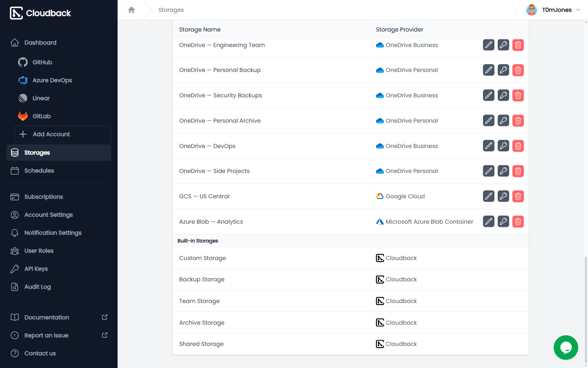Open the live chat bubble
588x368 pixels.
[x=566, y=348]
